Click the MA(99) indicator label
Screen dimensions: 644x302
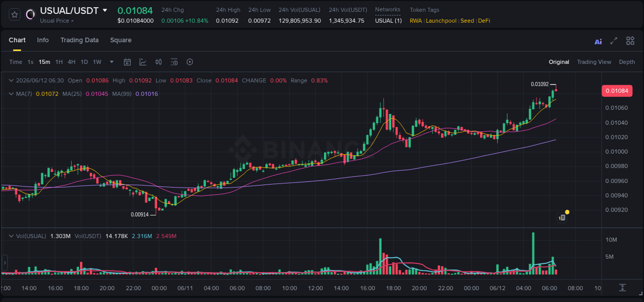point(122,94)
